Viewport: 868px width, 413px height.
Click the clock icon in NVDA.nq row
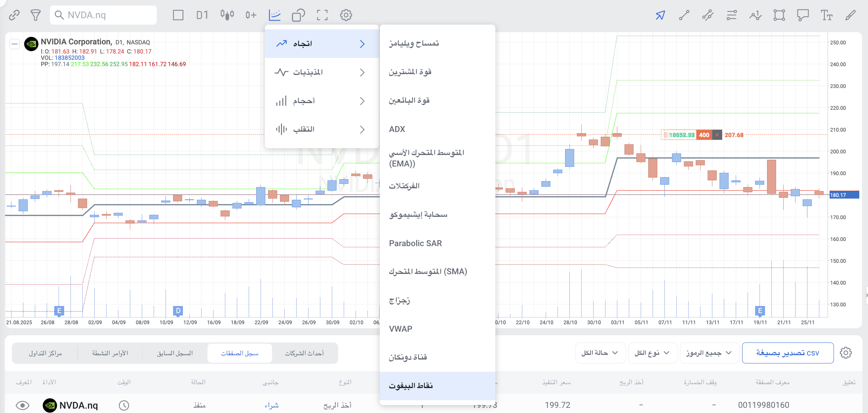(124, 405)
